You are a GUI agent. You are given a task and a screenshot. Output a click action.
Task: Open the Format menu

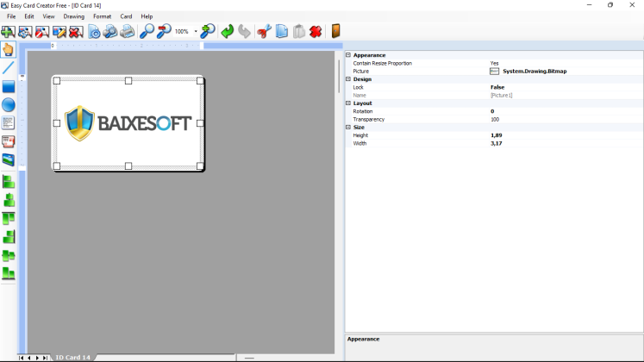tap(103, 16)
